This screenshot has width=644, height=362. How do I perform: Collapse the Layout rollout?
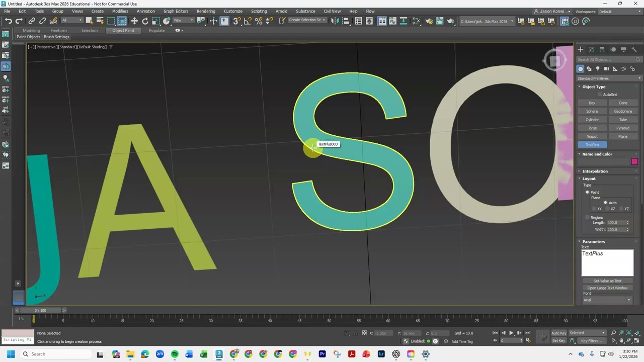tap(589, 179)
